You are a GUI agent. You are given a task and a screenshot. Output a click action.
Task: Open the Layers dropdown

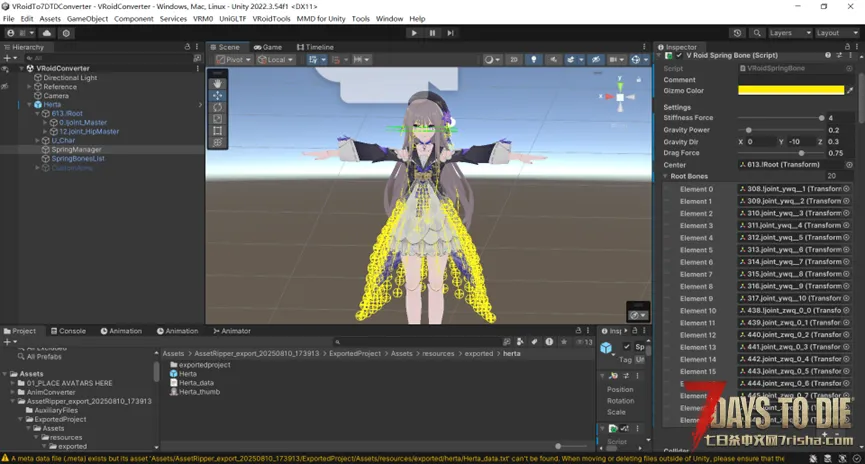[789, 33]
